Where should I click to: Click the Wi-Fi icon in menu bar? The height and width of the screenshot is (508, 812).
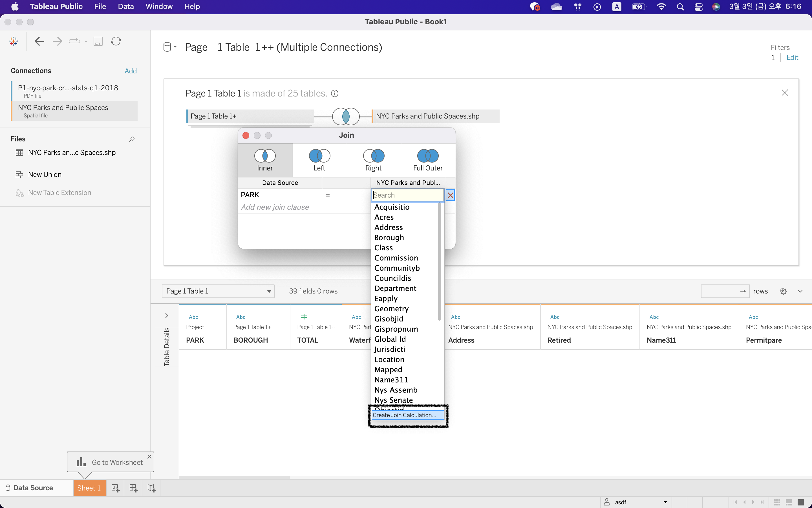click(x=661, y=7)
